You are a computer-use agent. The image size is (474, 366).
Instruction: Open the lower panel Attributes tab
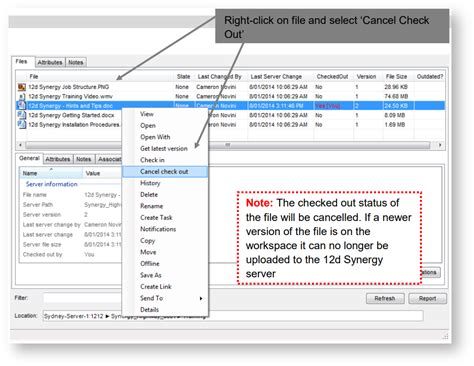click(x=58, y=159)
